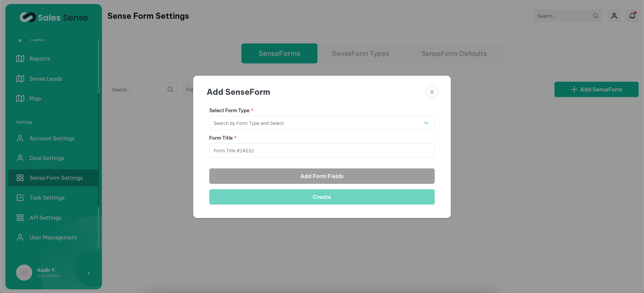Open notifications bell icon

click(632, 16)
